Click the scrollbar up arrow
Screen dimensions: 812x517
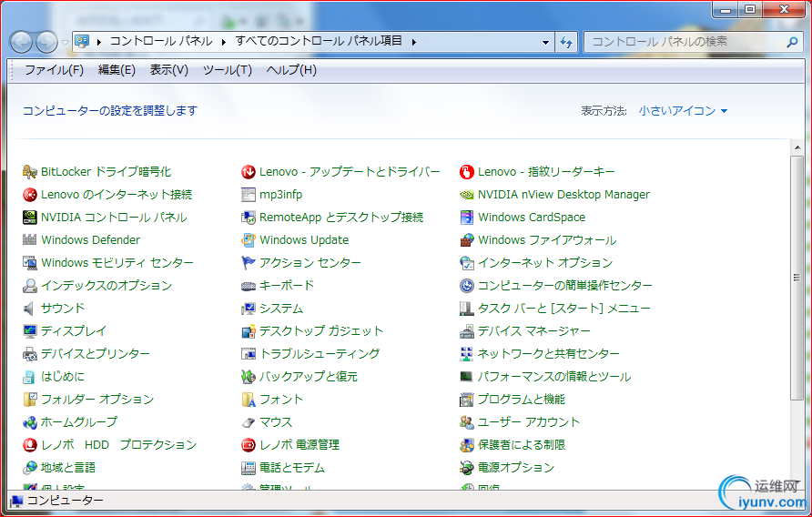[x=797, y=148]
